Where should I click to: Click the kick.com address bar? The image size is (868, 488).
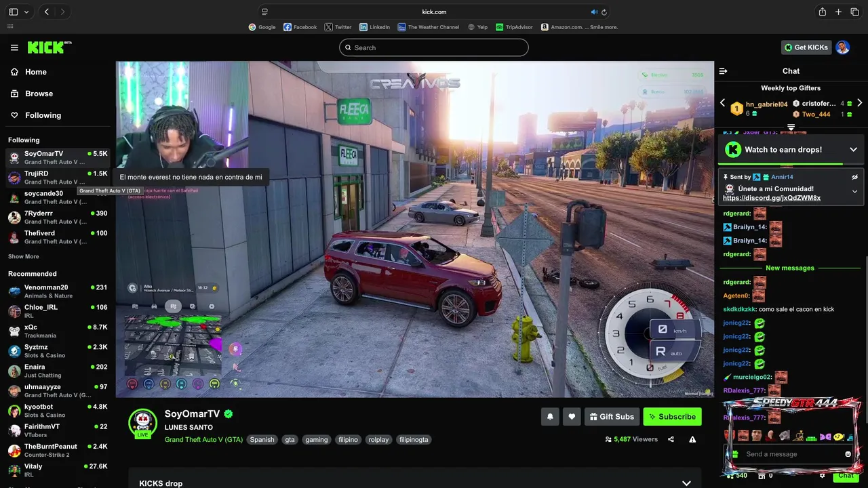434,12
